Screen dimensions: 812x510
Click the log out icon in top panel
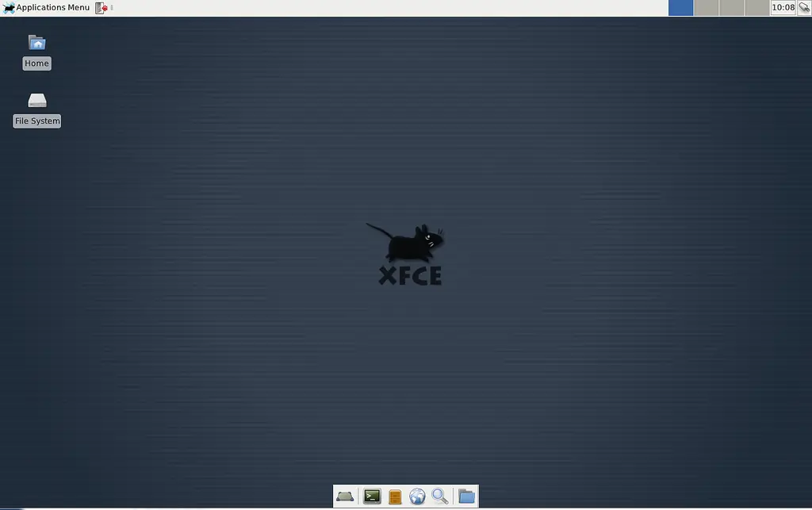pyautogui.click(x=101, y=8)
